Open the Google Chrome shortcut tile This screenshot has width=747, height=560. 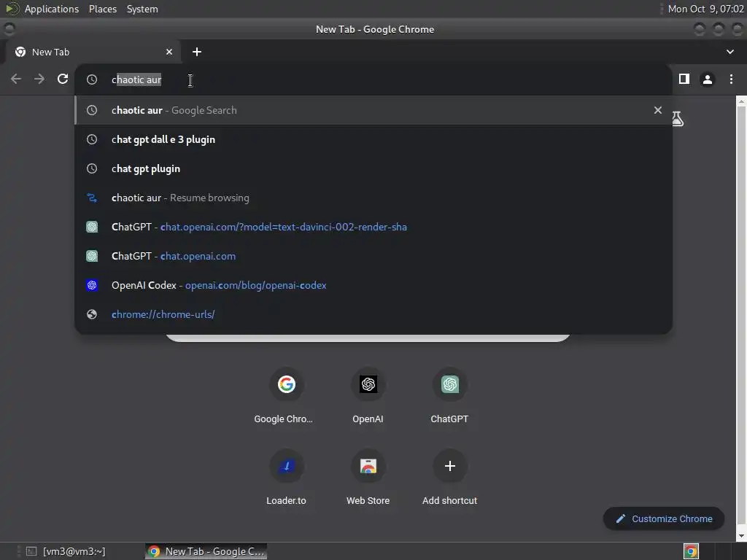pyautogui.click(x=286, y=396)
